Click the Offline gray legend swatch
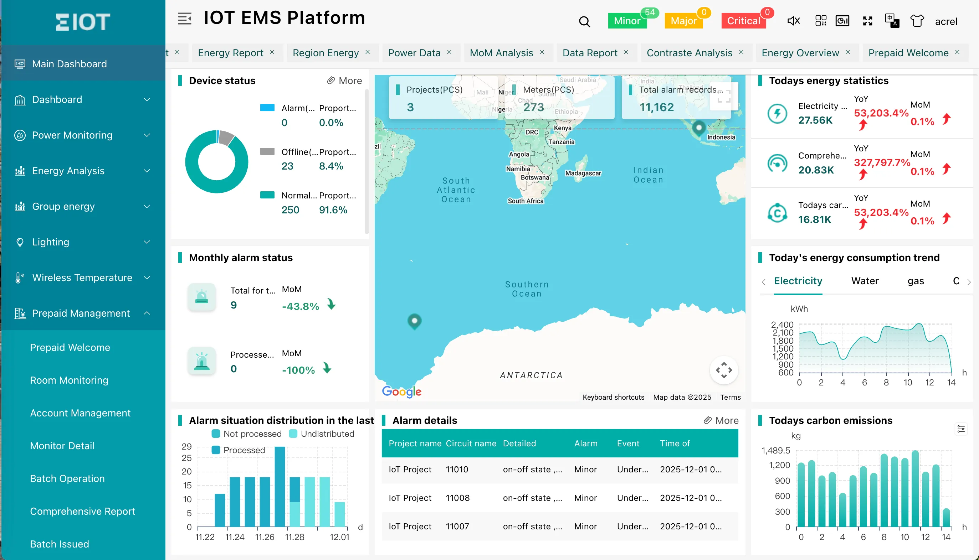The image size is (979, 560). tap(267, 151)
